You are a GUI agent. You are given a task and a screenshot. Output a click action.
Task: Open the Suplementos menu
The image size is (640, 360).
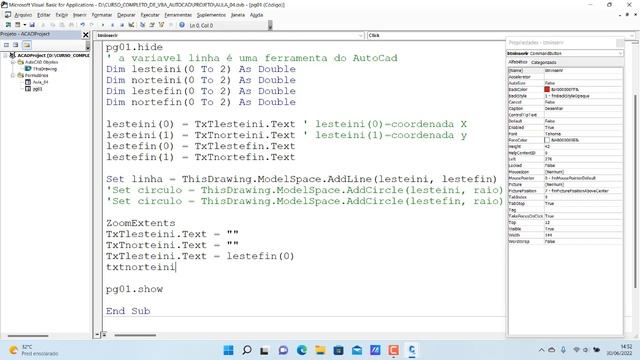211,15
